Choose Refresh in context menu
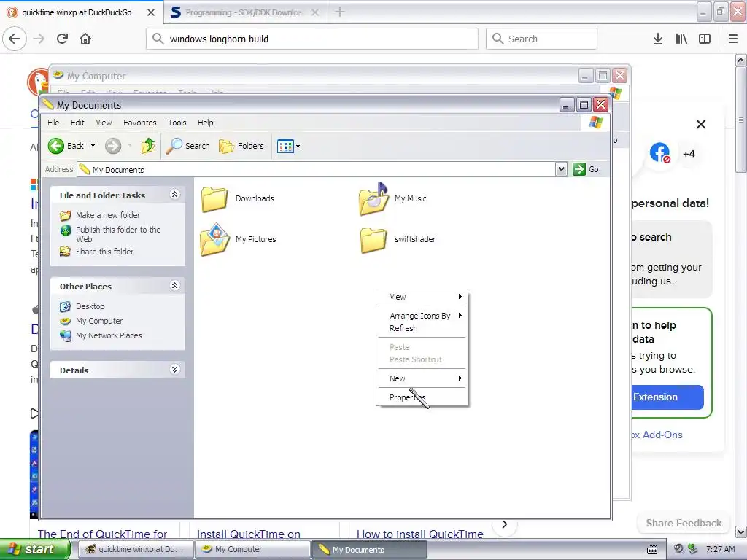 coord(422,328)
